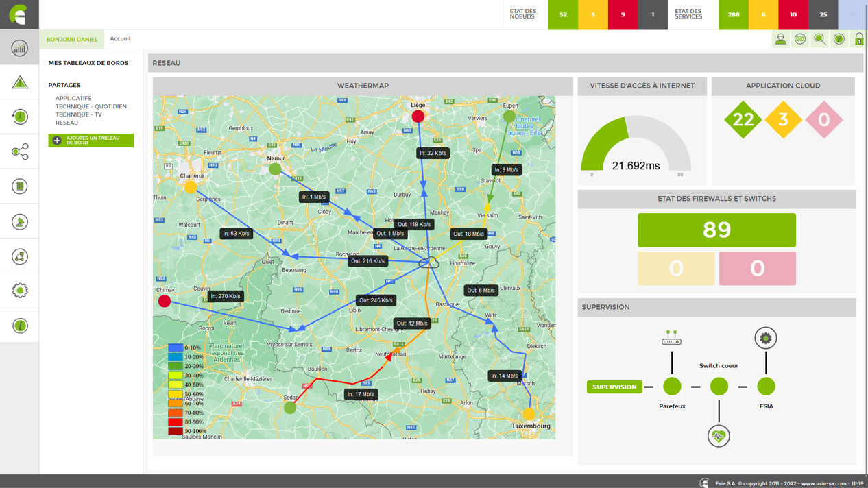Open the search magnifier icon
Image resolution: width=868 pixels, height=488 pixels.
point(819,39)
